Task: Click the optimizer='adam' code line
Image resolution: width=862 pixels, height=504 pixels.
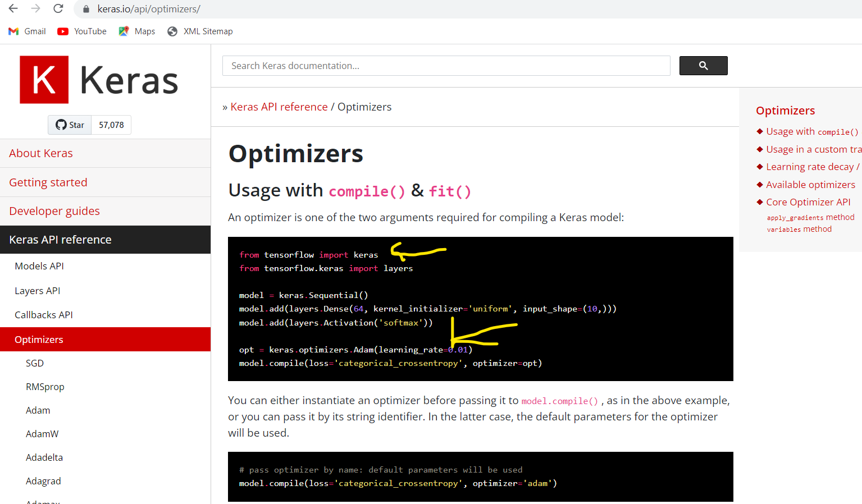Action: (398, 483)
